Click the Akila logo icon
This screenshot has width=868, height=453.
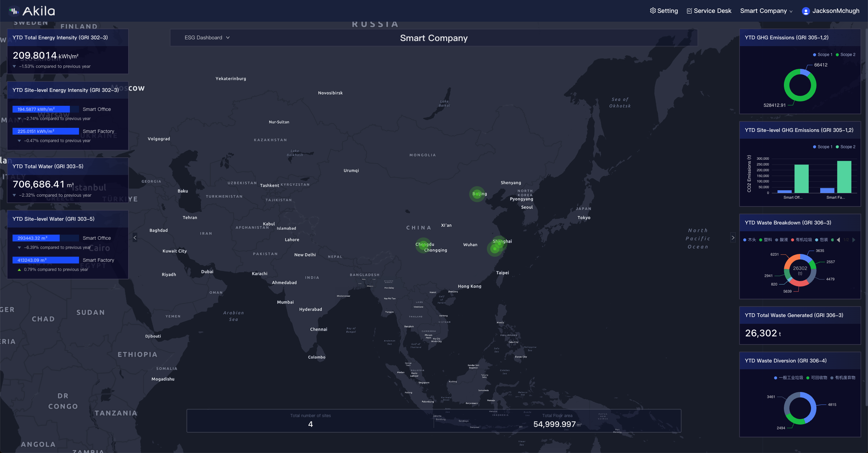(14, 11)
